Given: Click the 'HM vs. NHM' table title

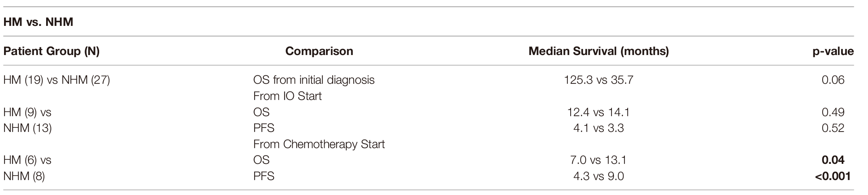Looking at the screenshot, I should (38, 22).
